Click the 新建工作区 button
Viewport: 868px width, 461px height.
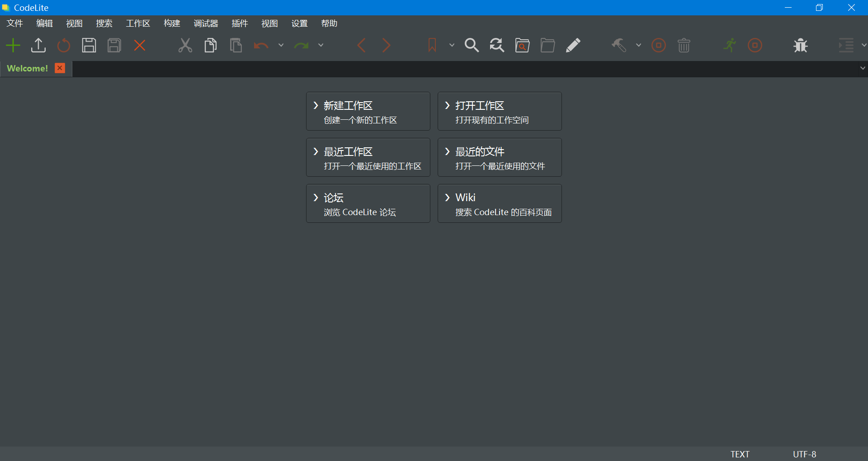click(368, 112)
